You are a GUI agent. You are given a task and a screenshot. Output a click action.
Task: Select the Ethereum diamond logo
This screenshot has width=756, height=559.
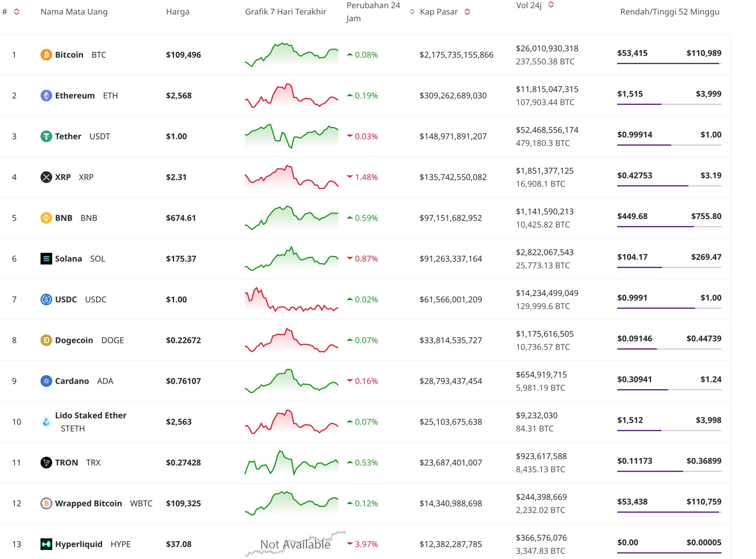point(46,95)
